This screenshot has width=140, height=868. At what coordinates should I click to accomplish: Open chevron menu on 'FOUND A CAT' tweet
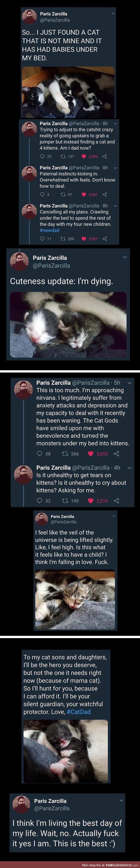click(113, 14)
